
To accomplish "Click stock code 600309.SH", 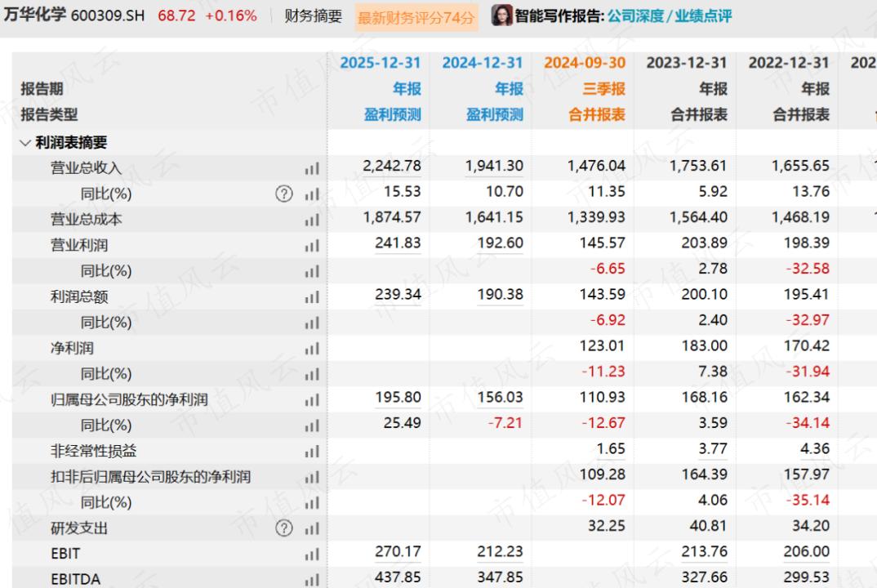I will click(x=108, y=16).
